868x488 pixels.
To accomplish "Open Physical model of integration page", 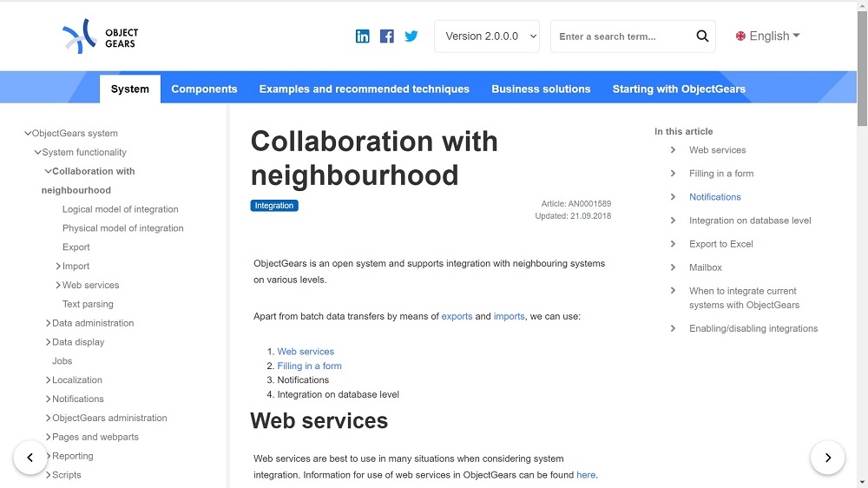I will coord(123,228).
